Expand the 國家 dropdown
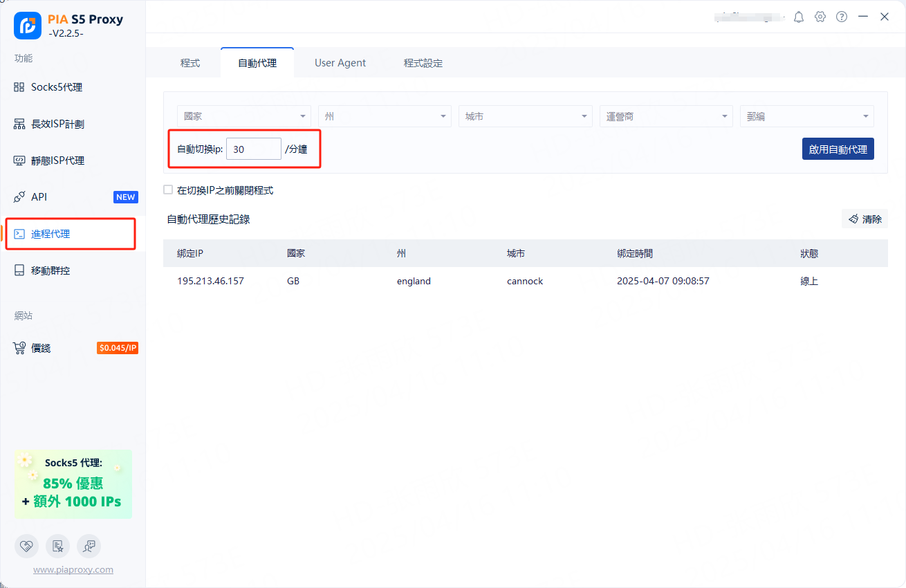The image size is (906, 588). (244, 116)
